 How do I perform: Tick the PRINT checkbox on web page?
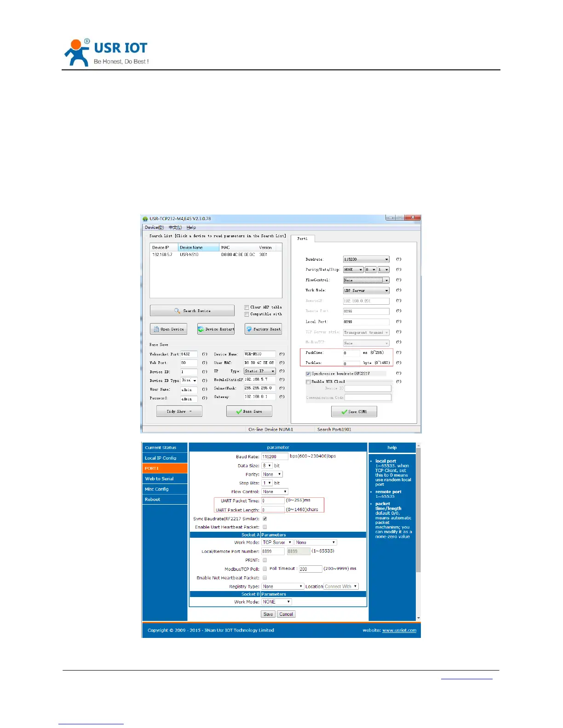[x=264, y=560]
